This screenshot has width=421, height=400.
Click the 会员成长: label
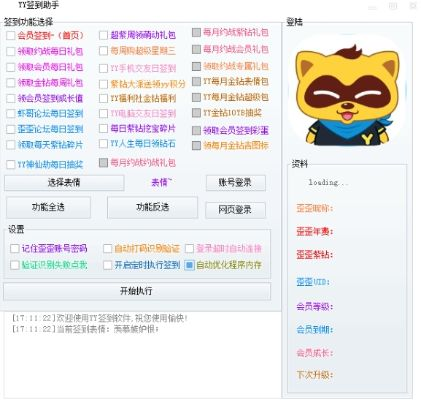tap(315, 353)
